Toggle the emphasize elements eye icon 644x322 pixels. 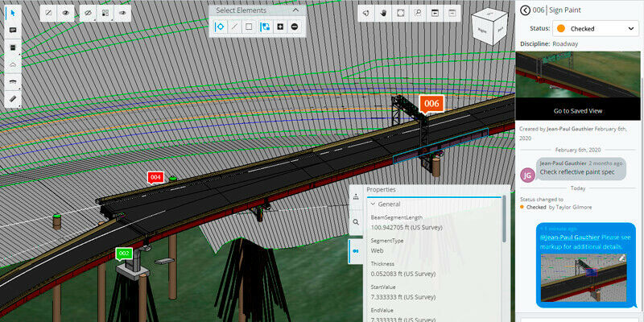pyautogui.click(x=122, y=13)
